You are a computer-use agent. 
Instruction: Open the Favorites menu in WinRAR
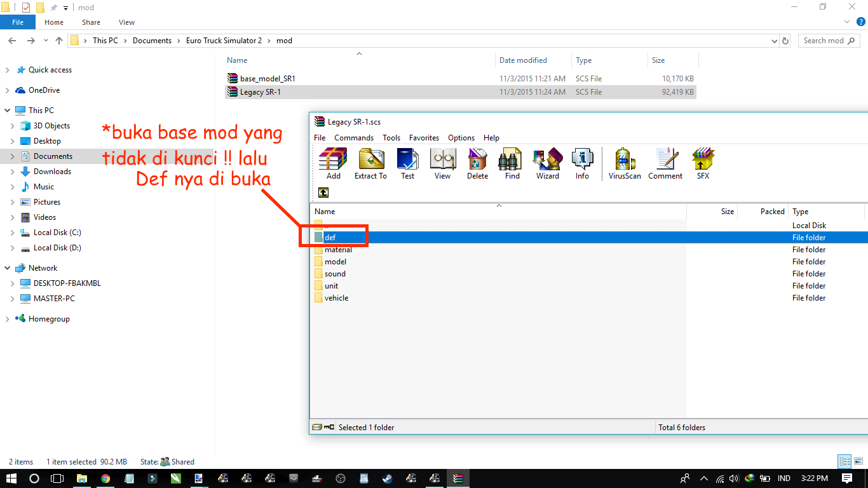pyautogui.click(x=424, y=137)
